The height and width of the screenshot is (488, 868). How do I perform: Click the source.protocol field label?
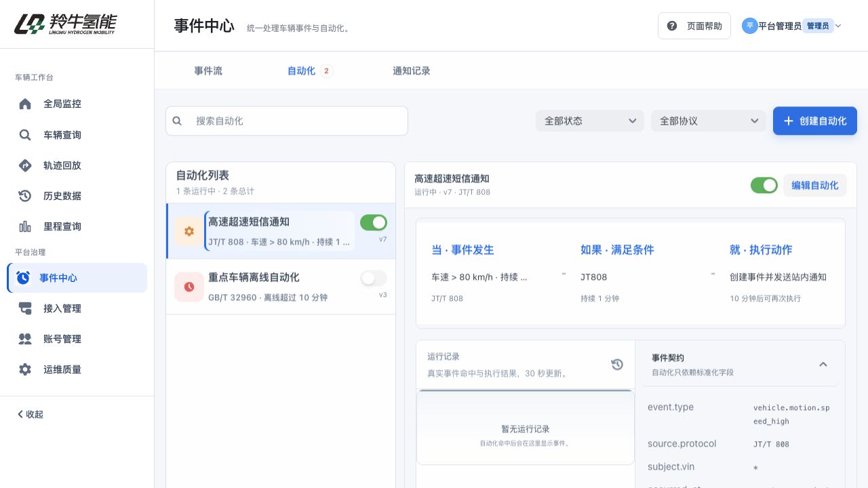682,443
